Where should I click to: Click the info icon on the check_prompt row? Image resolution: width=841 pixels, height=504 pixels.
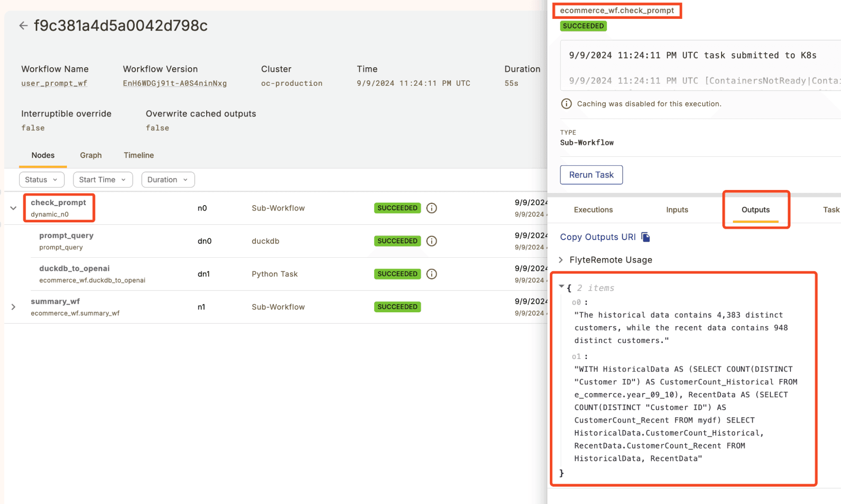click(432, 208)
